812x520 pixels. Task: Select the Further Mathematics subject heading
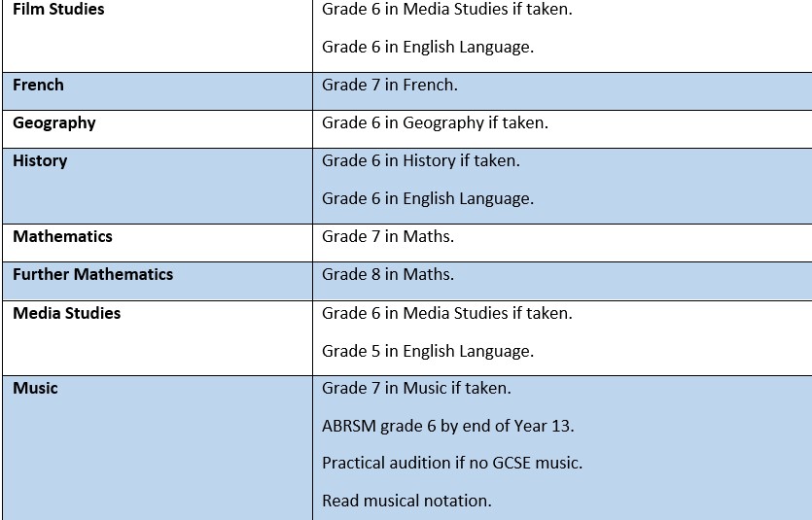92,275
